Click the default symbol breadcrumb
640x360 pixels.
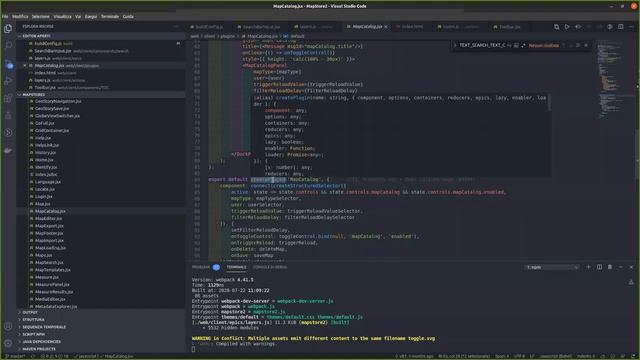[x=297, y=36]
